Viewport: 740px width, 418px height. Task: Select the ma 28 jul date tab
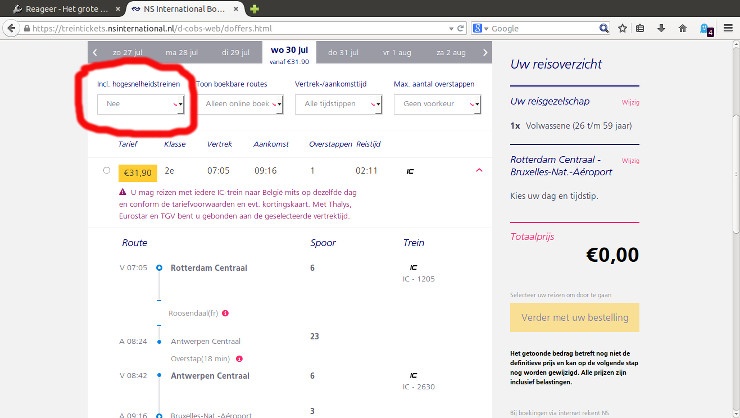point(181,52)
